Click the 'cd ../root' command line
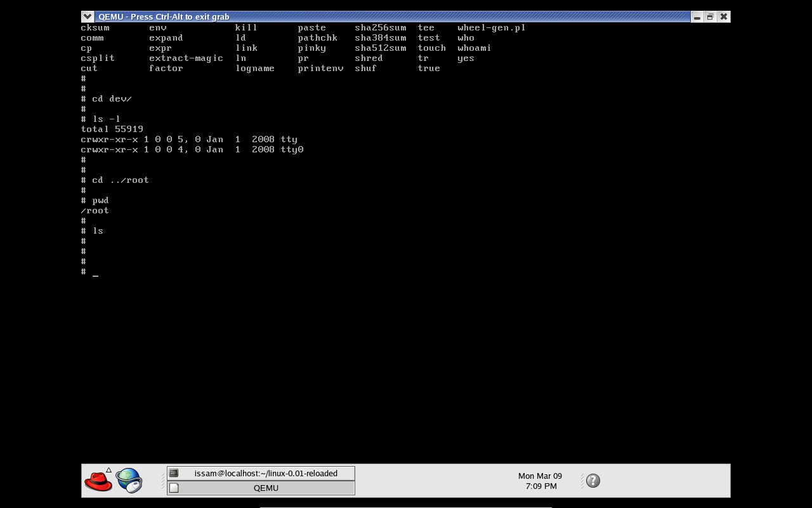 (120, 180)
